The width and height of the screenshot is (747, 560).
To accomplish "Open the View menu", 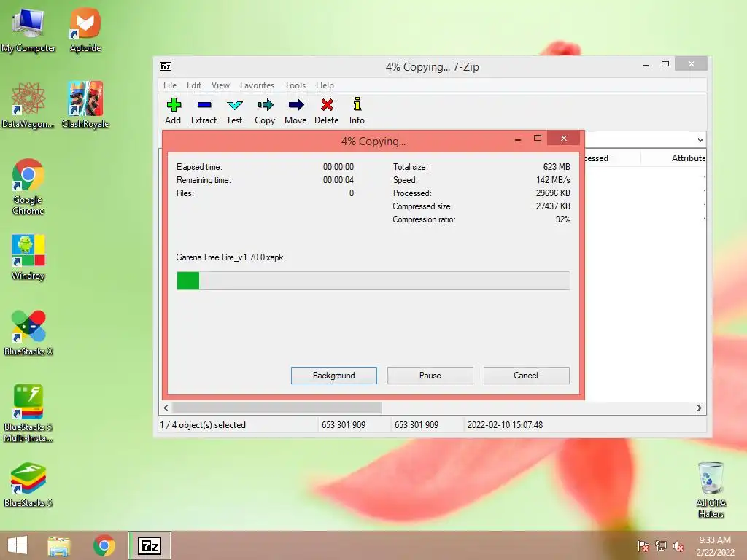I will [220, 85].
